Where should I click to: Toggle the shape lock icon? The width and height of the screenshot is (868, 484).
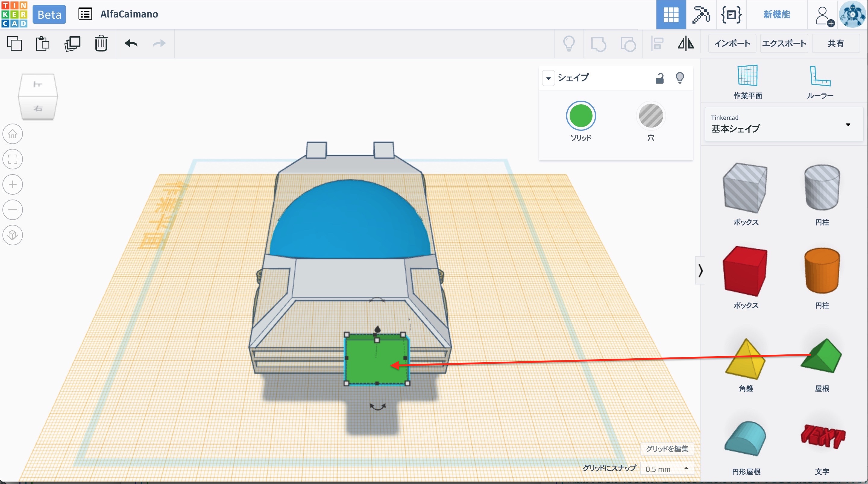click(x=659, y=78)
